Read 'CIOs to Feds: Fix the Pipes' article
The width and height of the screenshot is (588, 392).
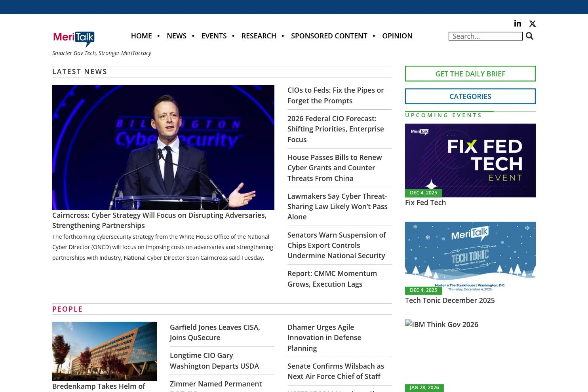[x=336, y=95]
